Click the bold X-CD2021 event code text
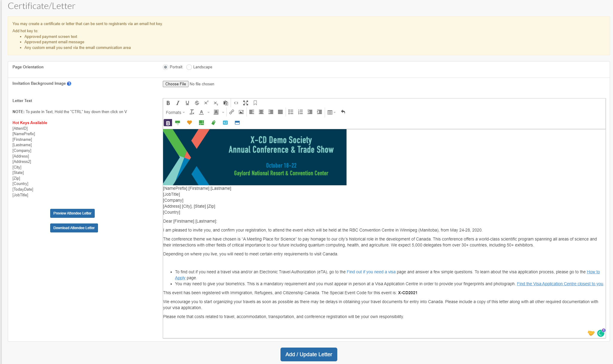Image resolution: width=613 pixels, height=364 pixels. pyautogui.click(x=407, y=293)
